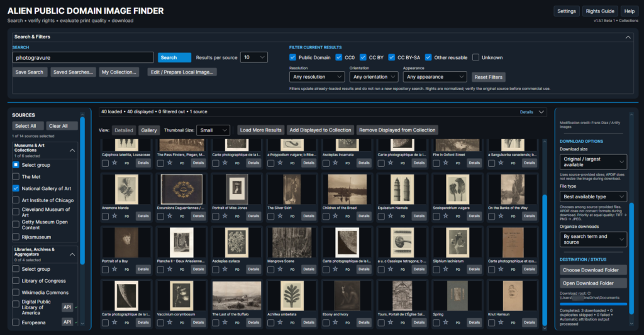Click the Search button
644x335 pixels.
[x=174, y=57]
